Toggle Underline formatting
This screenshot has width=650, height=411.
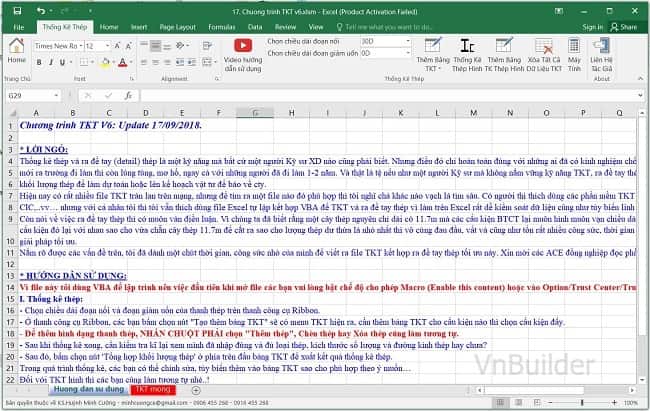(64, 62)
